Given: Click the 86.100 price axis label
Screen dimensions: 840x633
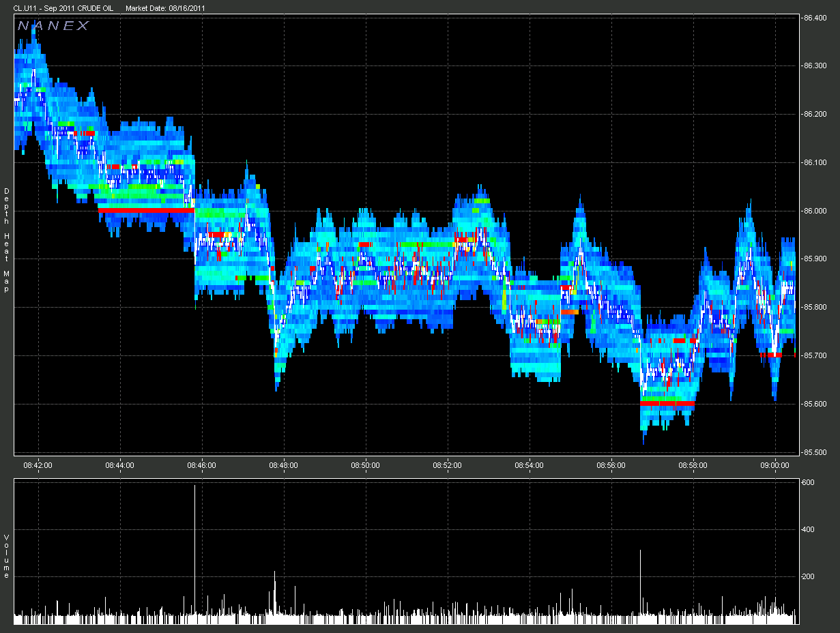Looking at the screenshot, I should pyautogui.click(x=815, y=162).
